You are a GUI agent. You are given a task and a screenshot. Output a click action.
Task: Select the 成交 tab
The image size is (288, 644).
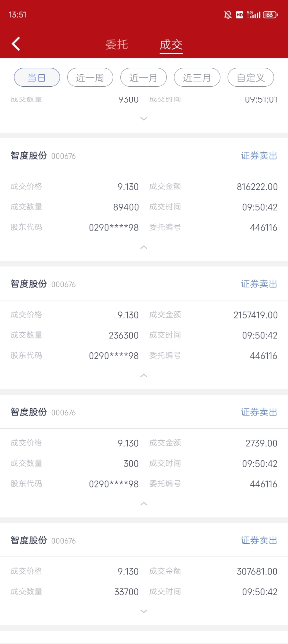click(x=171, y=44)
